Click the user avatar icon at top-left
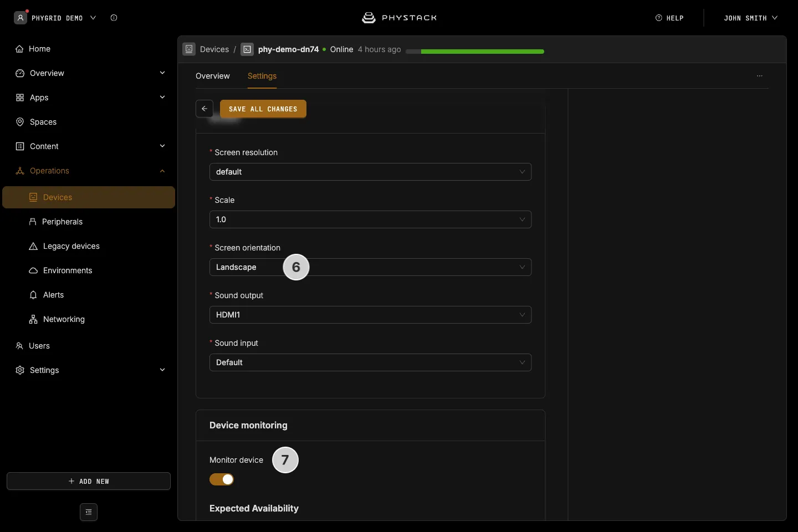798x532 pixels. (x=21, y=18)
